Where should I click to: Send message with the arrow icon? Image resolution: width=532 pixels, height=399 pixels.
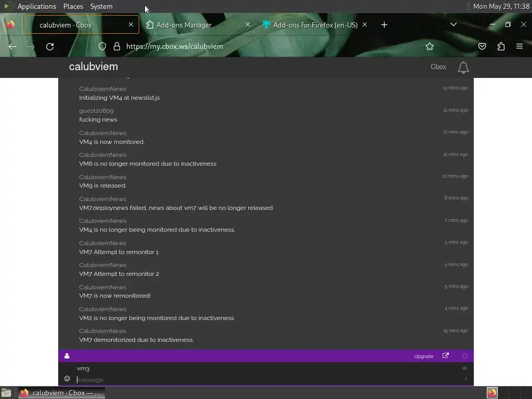tap(465, 379)
